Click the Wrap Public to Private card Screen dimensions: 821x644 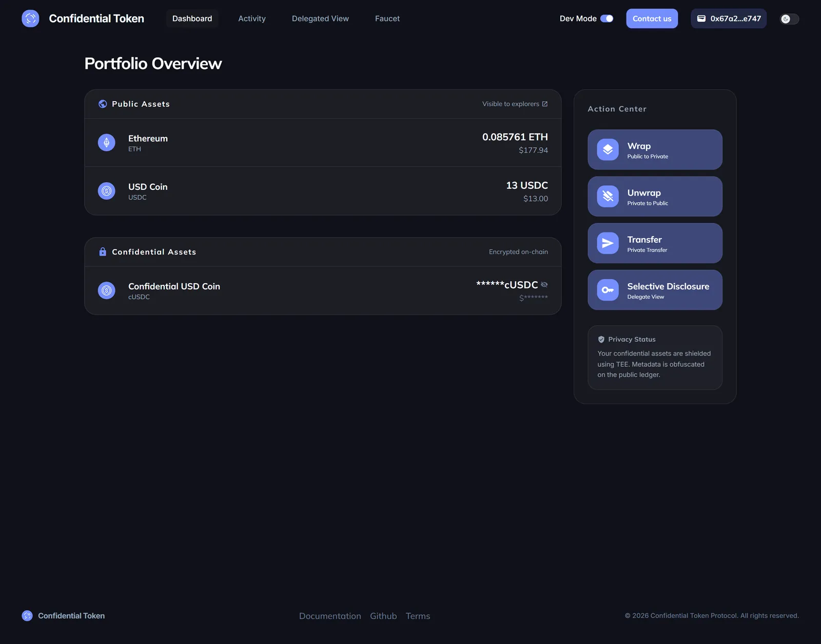(655, 149)
